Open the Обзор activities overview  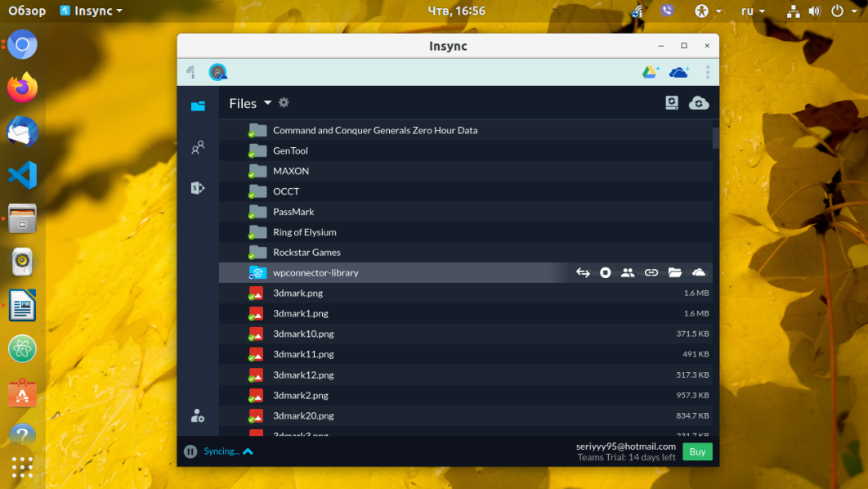click(27, 11)
